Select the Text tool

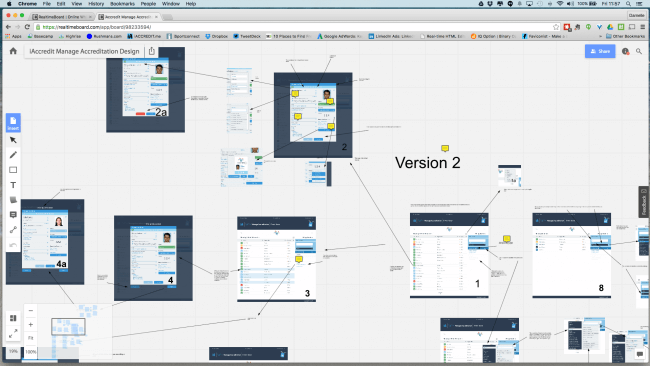coord(13,185)
